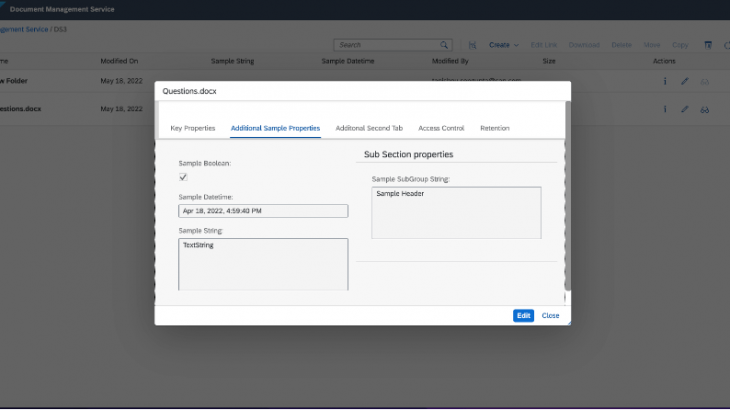Click the Modified By column header
The image size is (730, 410).
450,61
